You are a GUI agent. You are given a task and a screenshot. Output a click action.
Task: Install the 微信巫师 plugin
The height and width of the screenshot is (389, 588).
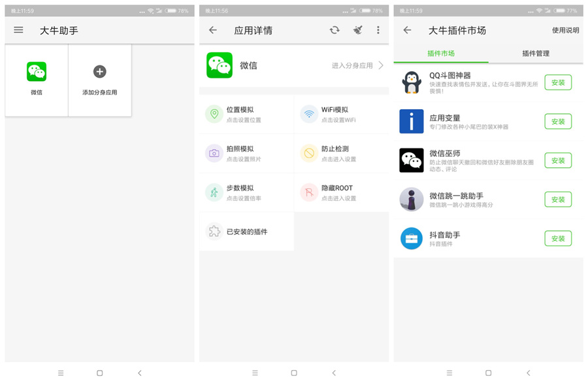(558, 161)
